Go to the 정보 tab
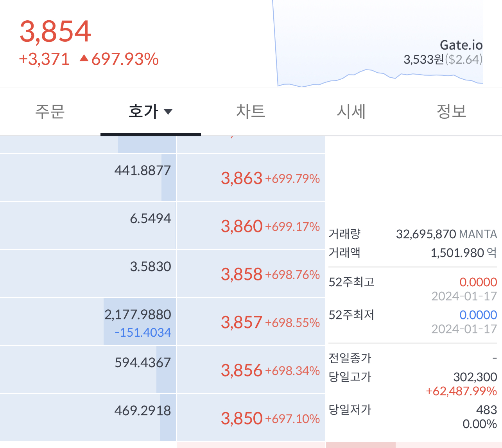This screenshot has height=448, width=502. click(451, 111)
